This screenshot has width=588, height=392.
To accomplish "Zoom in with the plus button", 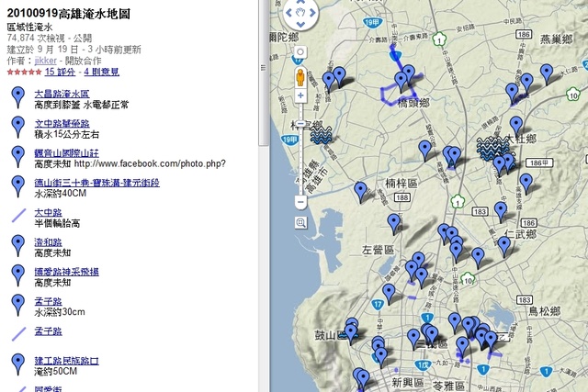I will pyautogui.click(x=300, y=95).
